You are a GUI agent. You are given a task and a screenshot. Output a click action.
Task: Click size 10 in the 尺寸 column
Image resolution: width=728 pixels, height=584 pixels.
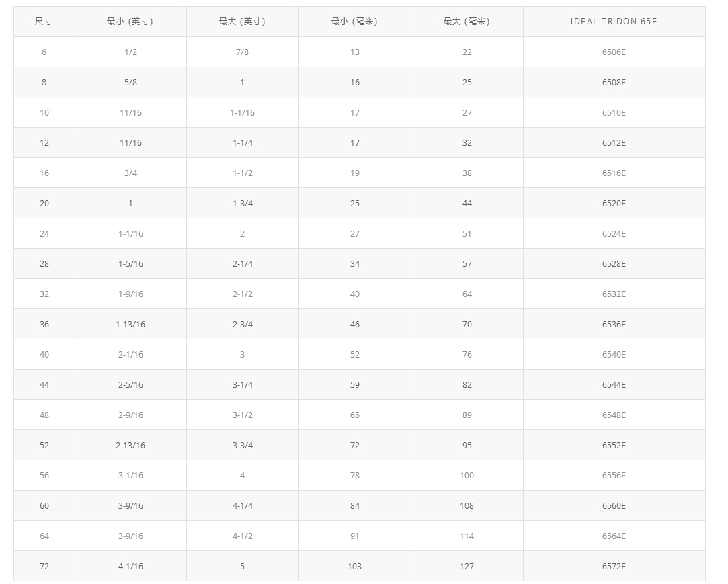(44, 112)
